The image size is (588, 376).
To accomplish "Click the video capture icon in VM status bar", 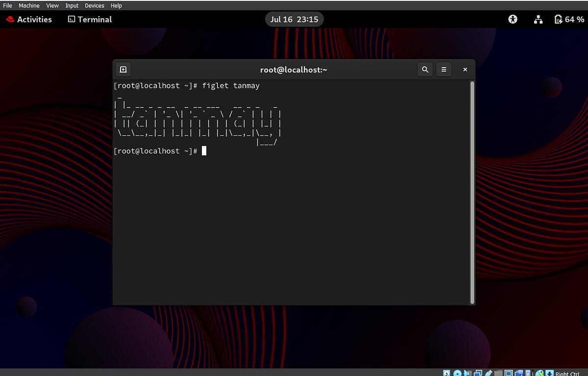I will click(528, 373).
